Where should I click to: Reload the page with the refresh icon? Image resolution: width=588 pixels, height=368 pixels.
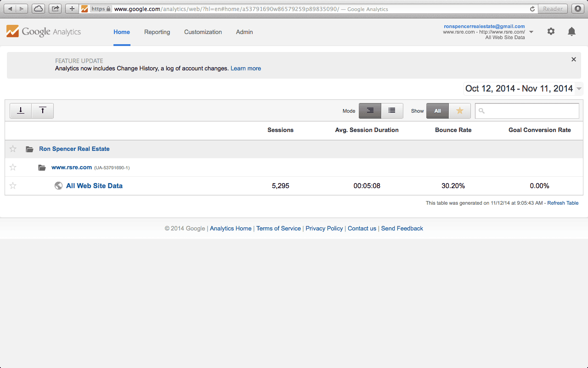tap(532, 9)
